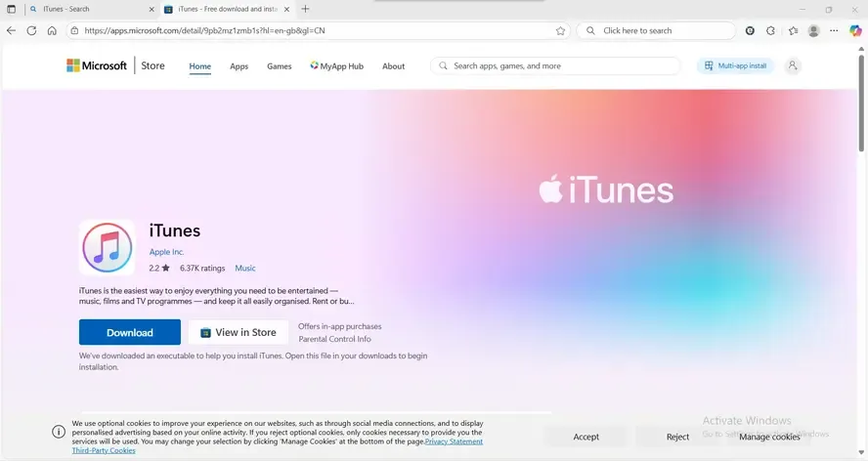
Task: Open browser extensions icon
Action: pos(770,30)
